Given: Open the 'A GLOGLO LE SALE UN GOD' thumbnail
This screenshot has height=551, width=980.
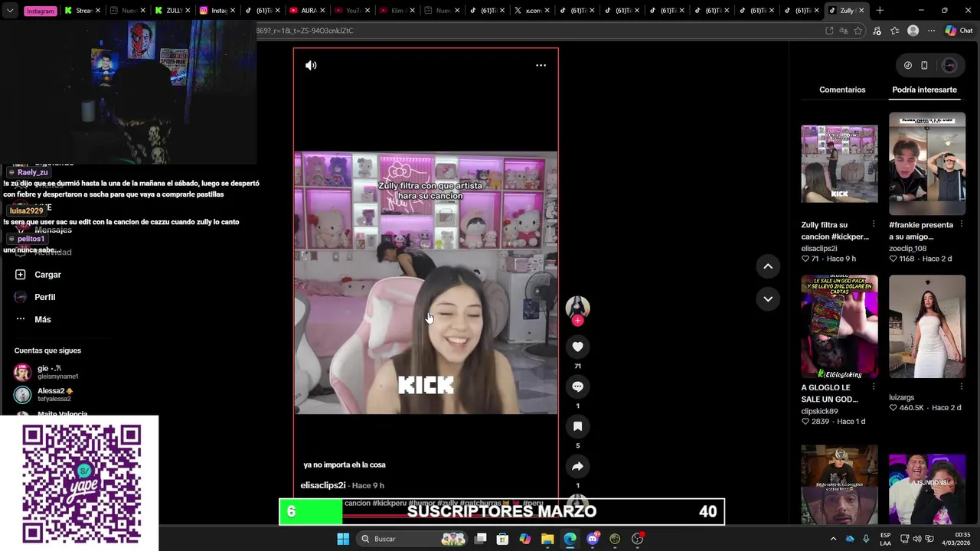Looking at the screenshot, I should pos(839,327).
